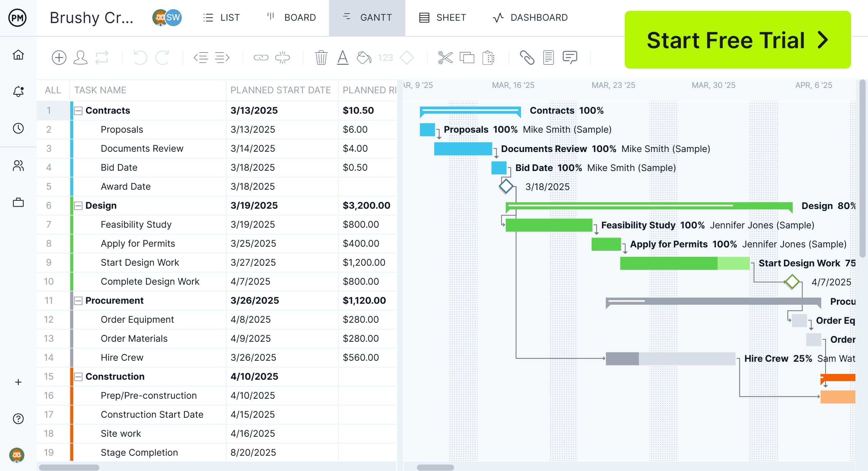Select the Award Date milestone marker
This screenshot has width=868, height=471.
[x=506, y=186]
